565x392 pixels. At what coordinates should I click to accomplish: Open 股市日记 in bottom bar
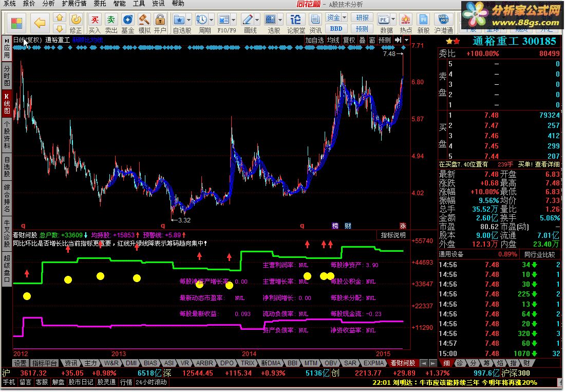(x=81, y=382)
